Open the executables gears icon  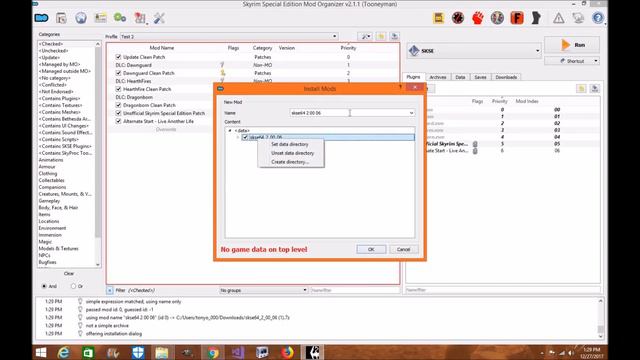pos(120,18)
